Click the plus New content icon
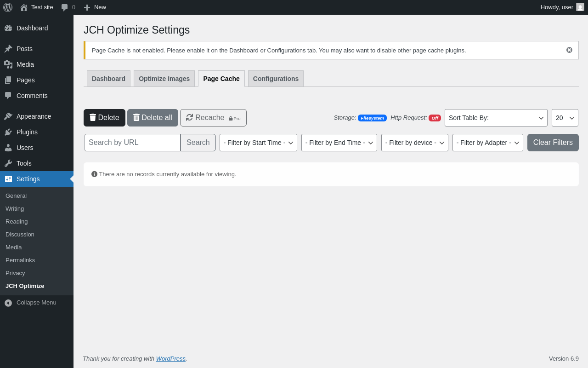This screenshot has width=588, height=368. coord(87,7)
